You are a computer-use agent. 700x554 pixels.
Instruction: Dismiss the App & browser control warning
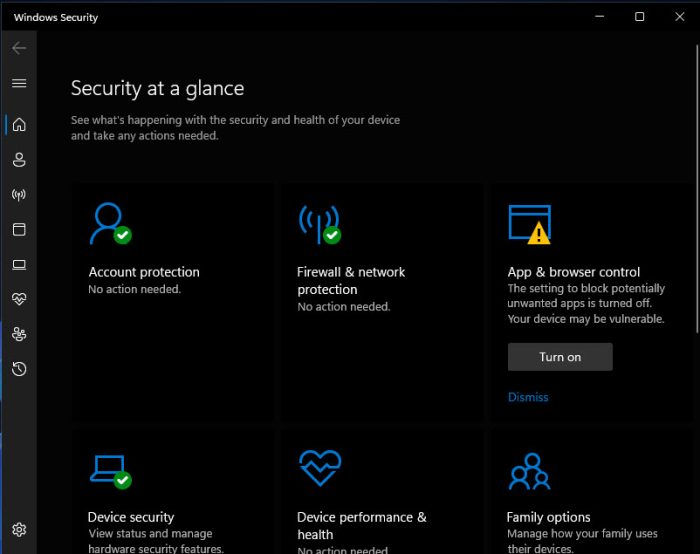(528, 397)
